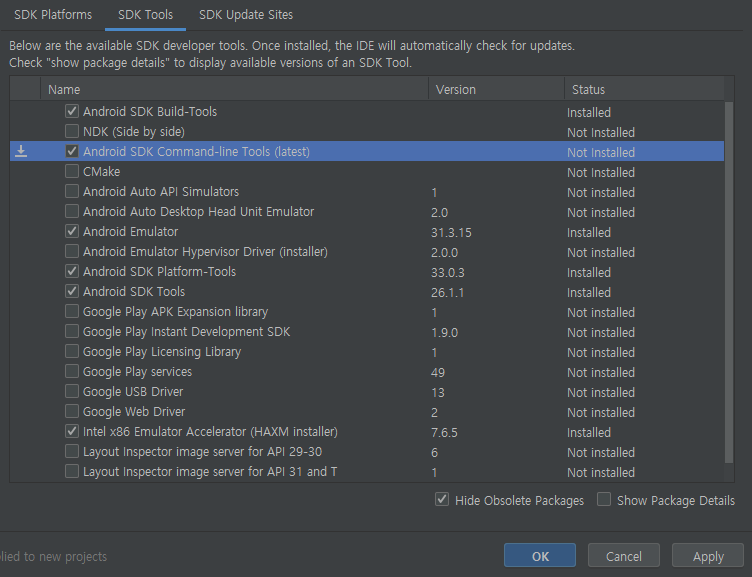Viewport: 752px width, 577px height.
Task: Click the Cancel button
Action: click(623, 556)
